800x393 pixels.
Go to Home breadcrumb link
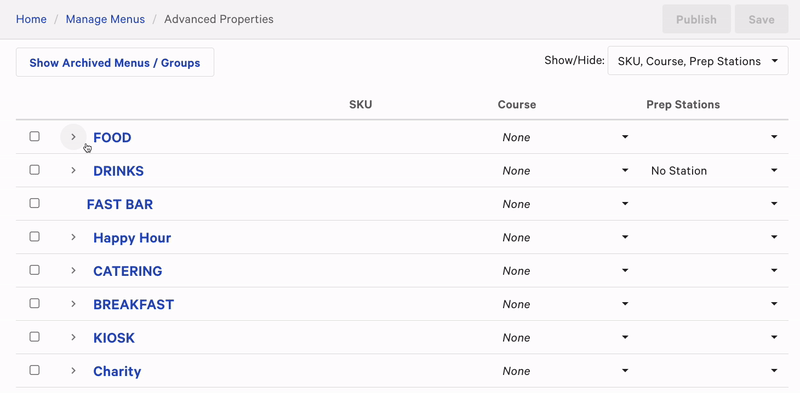tap(31, 19)
